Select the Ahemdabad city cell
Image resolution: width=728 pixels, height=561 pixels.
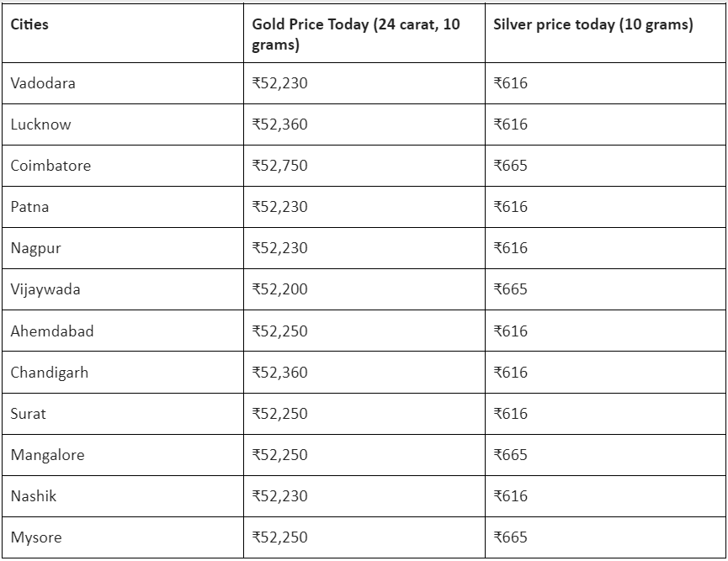coord(52,331)
